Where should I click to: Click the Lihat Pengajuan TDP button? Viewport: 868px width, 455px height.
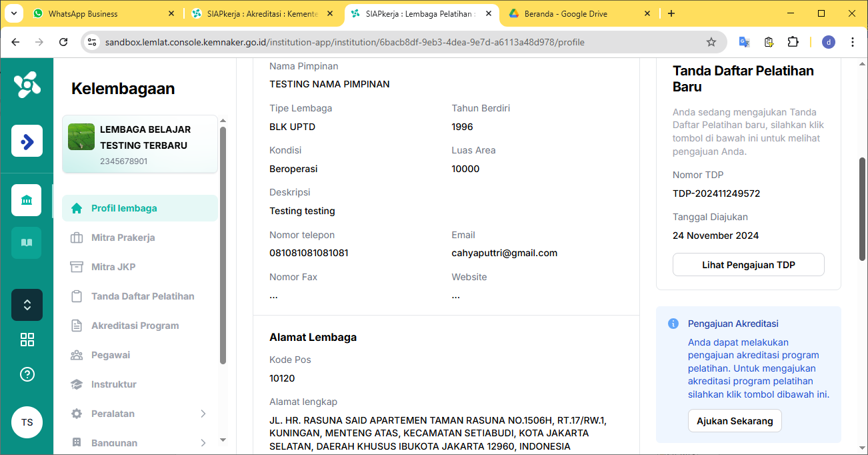click(x=748, y=265)
